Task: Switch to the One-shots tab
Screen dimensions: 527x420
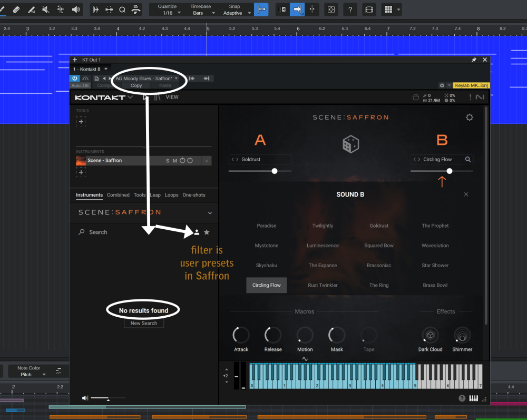Action: (194, 195)
